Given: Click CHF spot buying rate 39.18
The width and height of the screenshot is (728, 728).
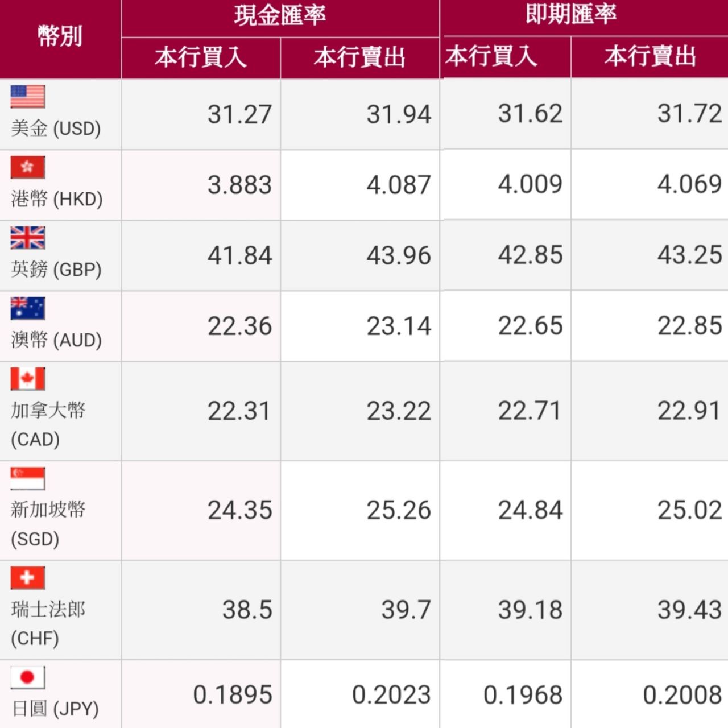Looking at the screenshot, I should (530, 610).
